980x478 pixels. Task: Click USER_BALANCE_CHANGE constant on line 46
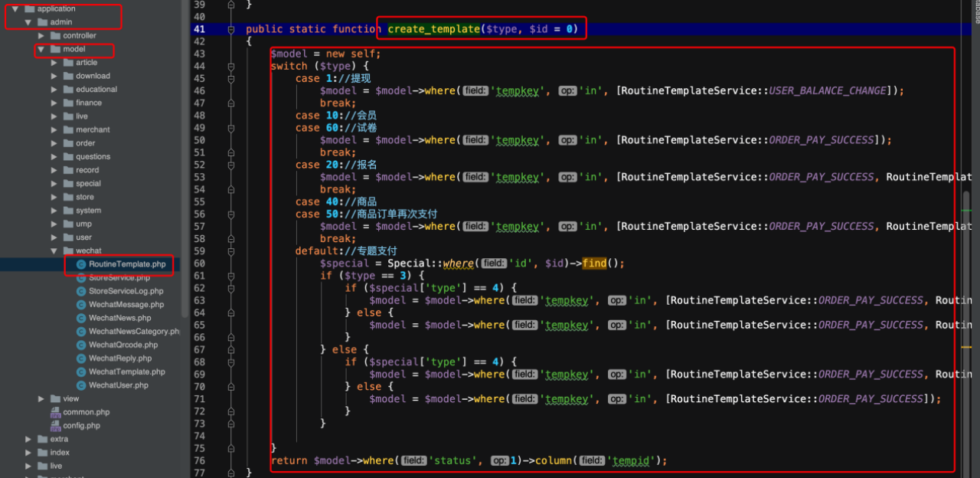click(x=828, y=90)
